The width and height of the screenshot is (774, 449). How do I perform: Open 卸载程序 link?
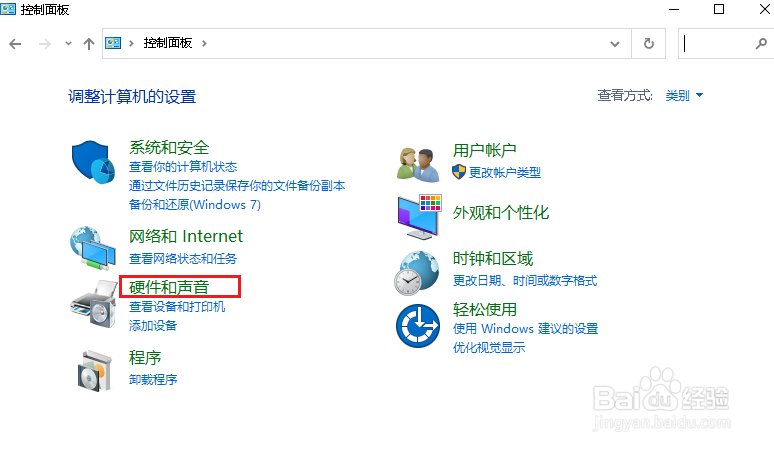153,380
